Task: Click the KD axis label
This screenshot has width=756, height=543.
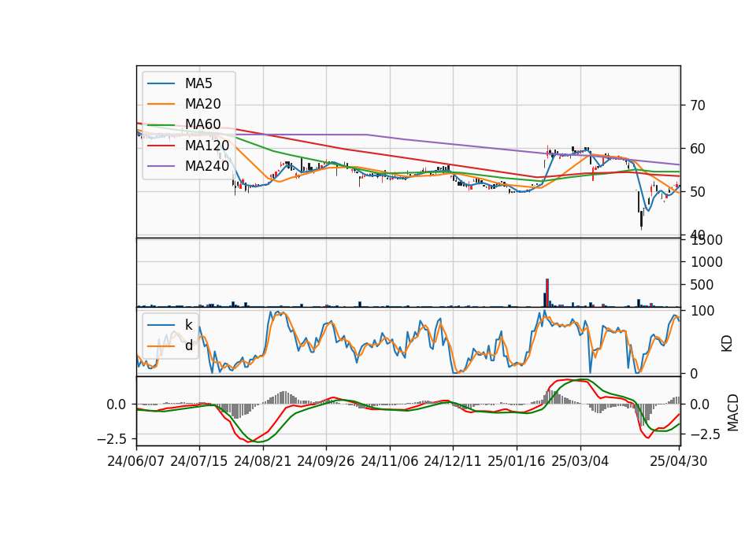Action: [727, 344]
